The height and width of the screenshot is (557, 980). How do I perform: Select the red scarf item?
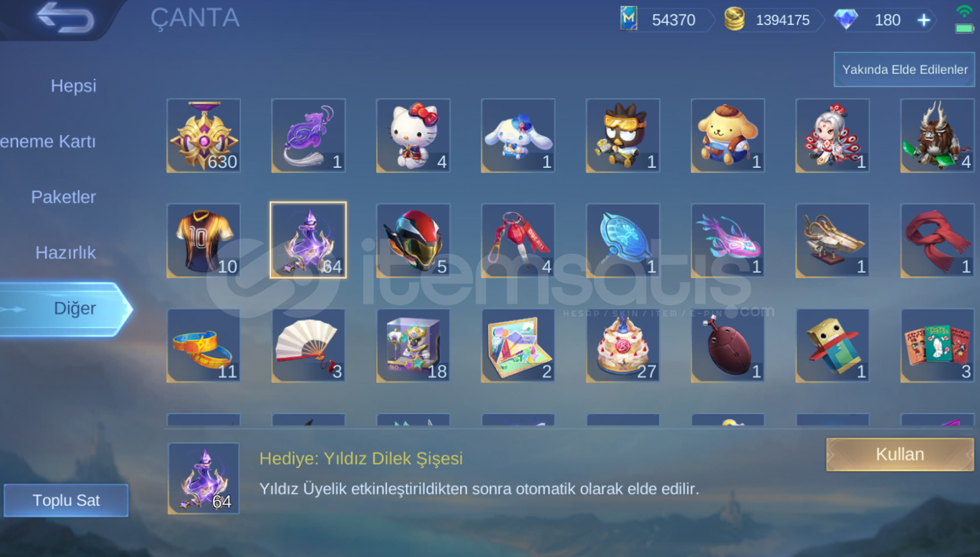[937, 241]
